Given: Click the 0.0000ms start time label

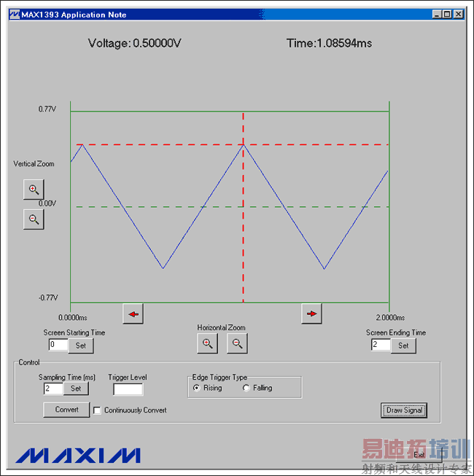Looking at the screenshot, I should tap(73, 318).
